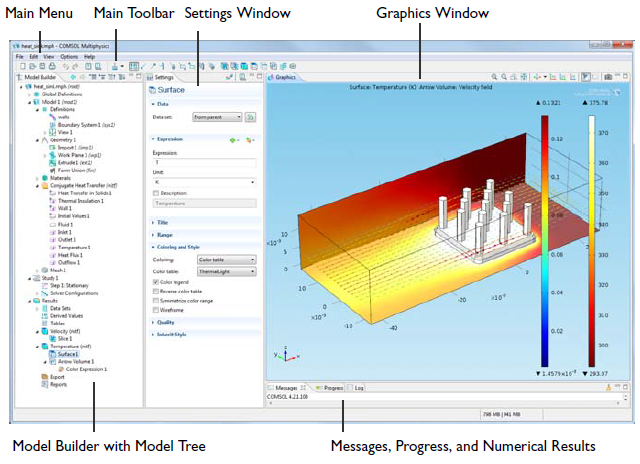Enable Reverse color table checkbox
Viewport: 640px width, 464px height.
(156, 291)
